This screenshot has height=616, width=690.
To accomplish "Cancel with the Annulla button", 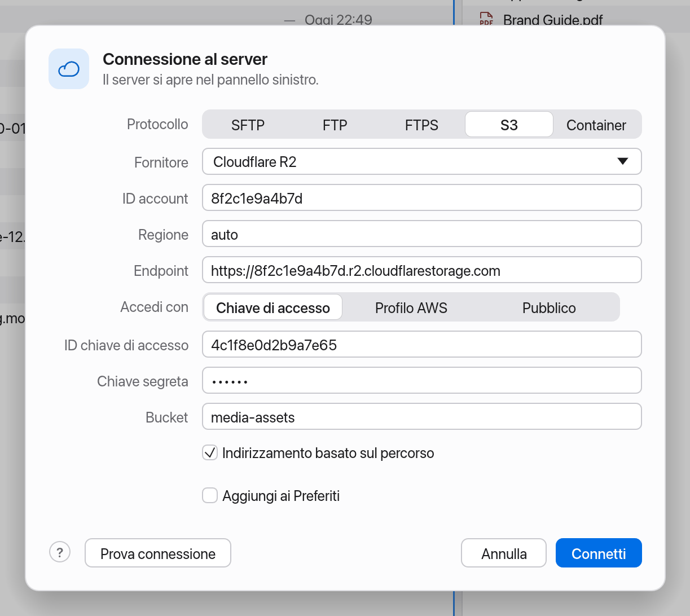I will [504, 553].
